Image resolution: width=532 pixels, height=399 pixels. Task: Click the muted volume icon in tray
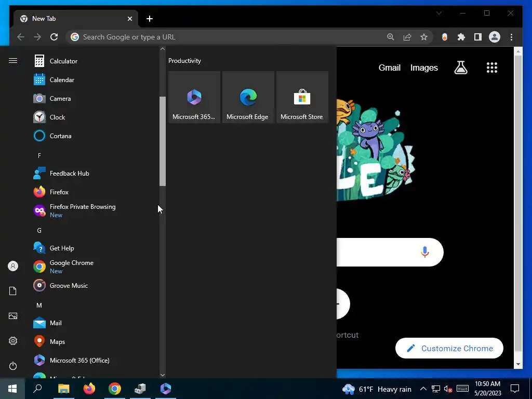tap(448, 389)
